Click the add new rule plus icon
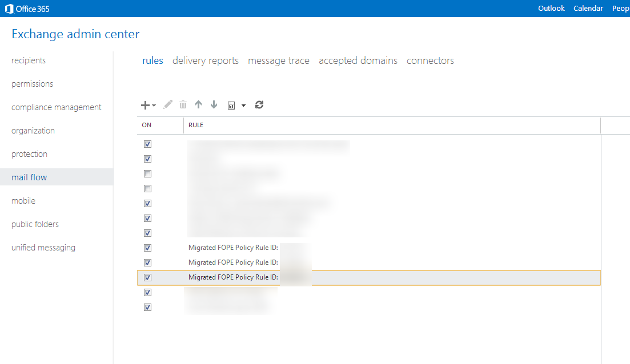This screenshot has width=630, height=364. 145,105
